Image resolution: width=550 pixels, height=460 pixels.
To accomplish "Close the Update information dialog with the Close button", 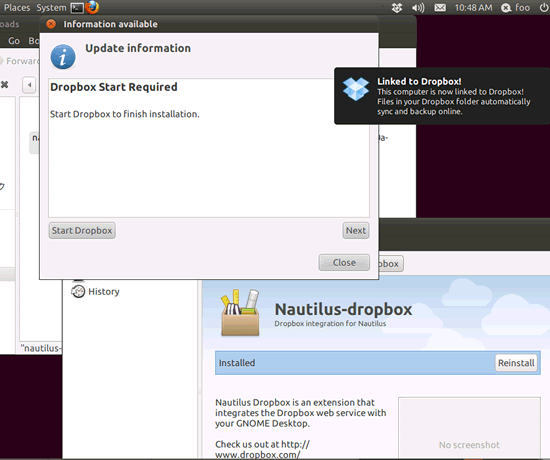I will click(344, 262).
